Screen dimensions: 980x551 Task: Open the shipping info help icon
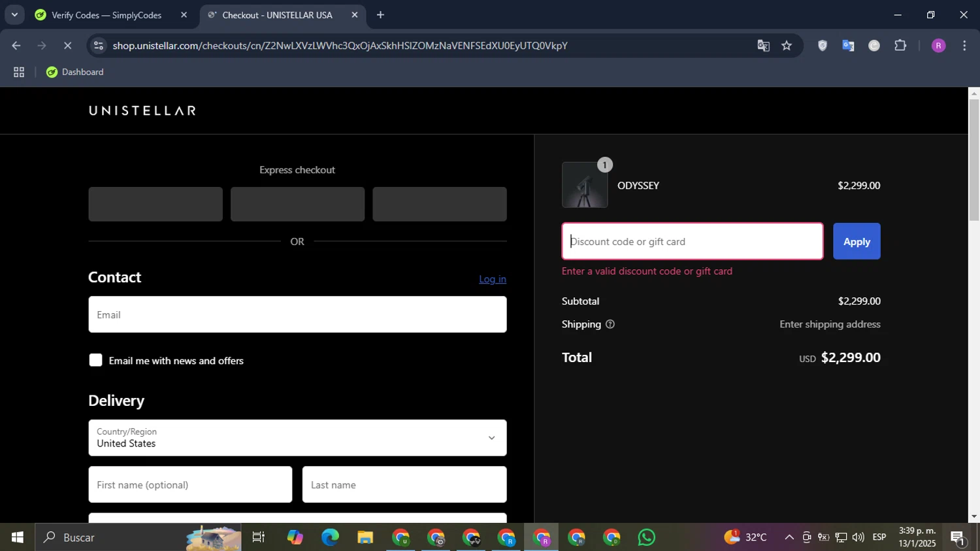click(610, 324)
